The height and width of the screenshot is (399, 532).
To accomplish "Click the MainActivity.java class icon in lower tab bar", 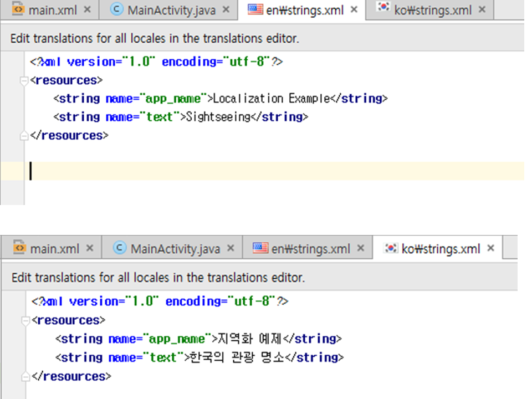I will tap(119, 248).
